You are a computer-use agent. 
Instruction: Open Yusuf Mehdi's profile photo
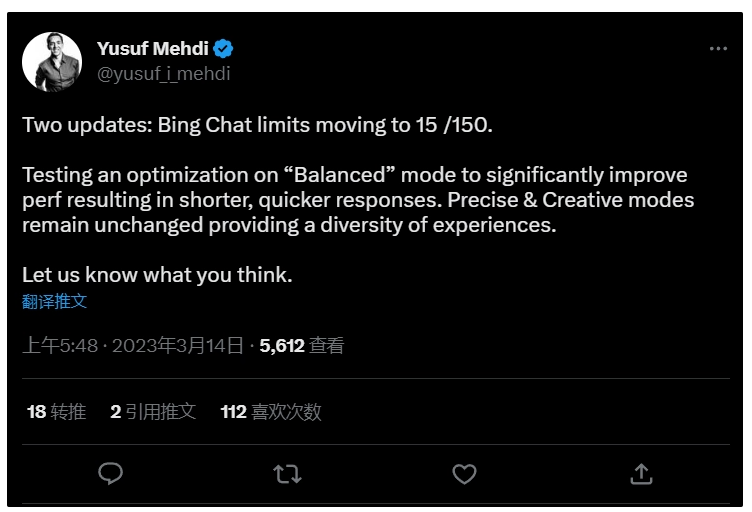[x=52, y=61]
